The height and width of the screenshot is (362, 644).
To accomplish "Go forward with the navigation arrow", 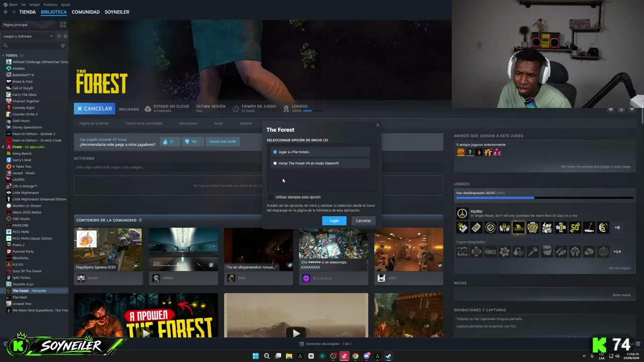I will pyautogui.click(x=13, y=12).
